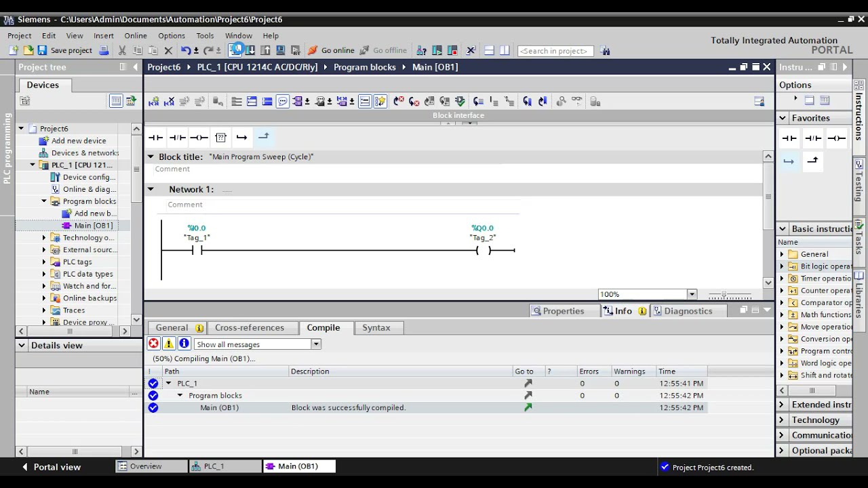Viewport: 868px width, 488px height.
Task: Click the Start CPU icon
Action: (x=437, y=51)
